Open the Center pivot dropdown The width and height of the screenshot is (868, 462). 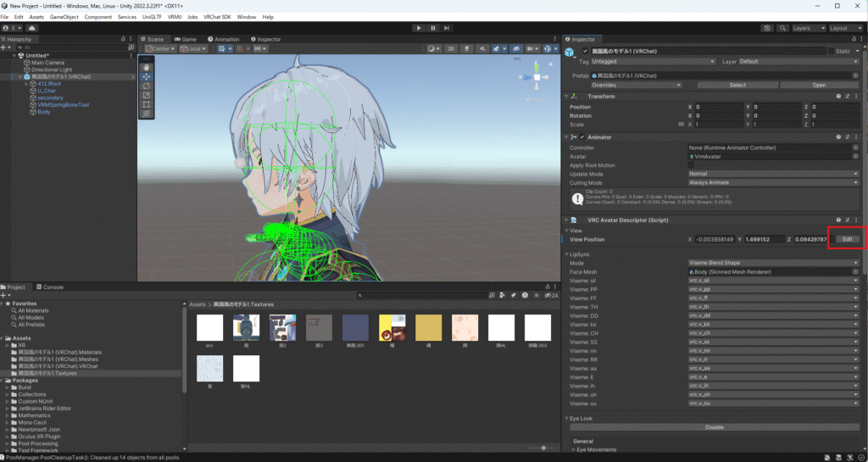(x=160, y=48)
